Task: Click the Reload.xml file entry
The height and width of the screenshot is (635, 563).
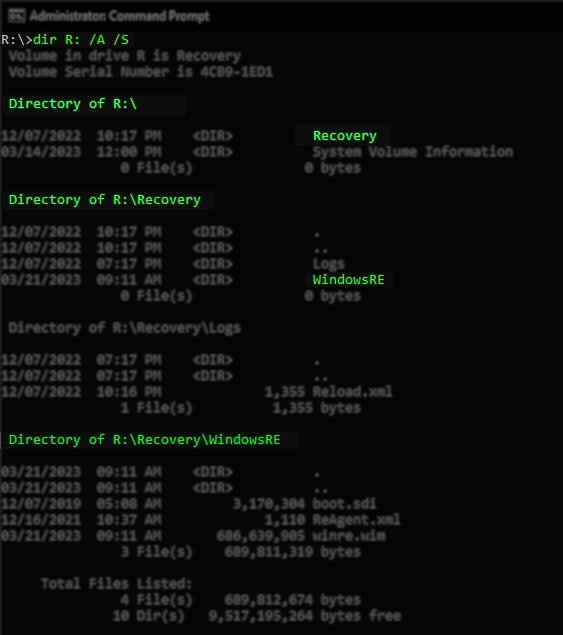Action: [x=352, y=392]
